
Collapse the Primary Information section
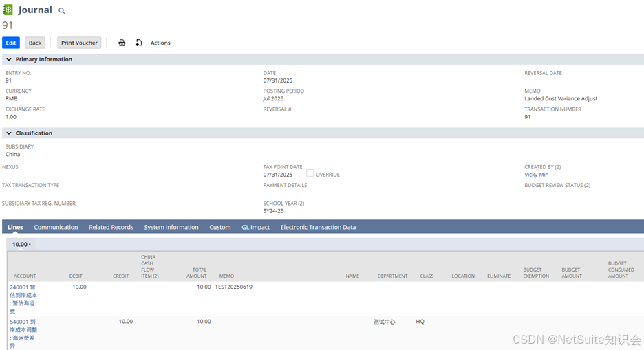(9, 60)
